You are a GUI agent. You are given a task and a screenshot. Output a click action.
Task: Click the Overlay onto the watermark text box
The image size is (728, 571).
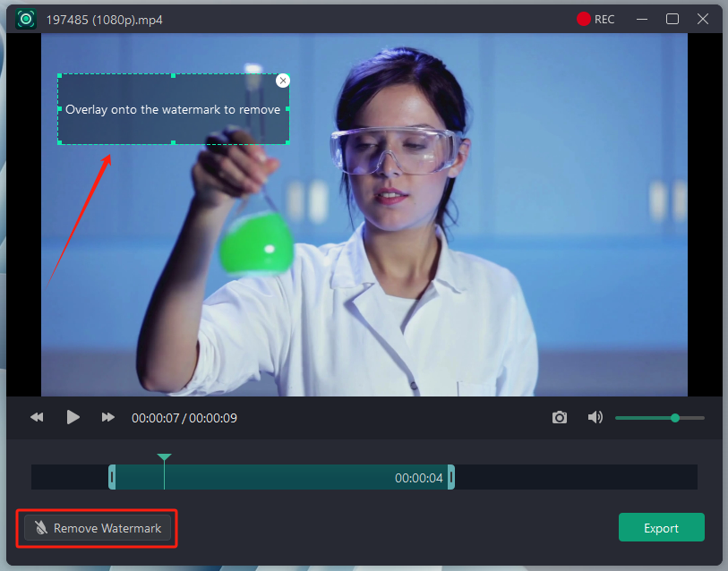coord(173,109)
